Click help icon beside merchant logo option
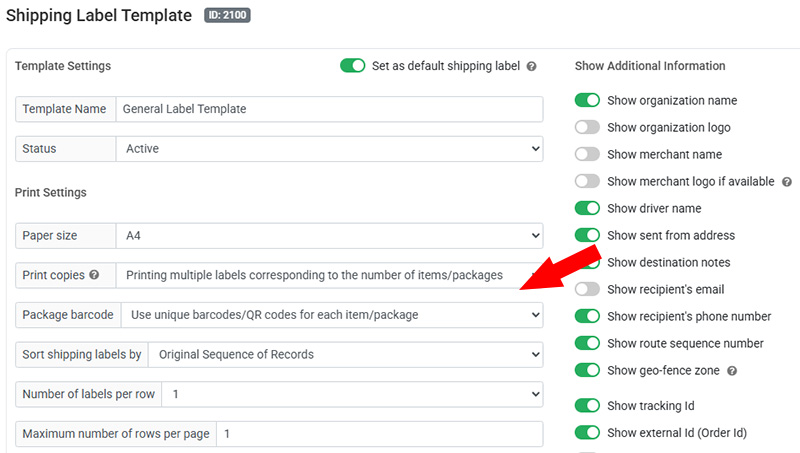 point(787,182)
